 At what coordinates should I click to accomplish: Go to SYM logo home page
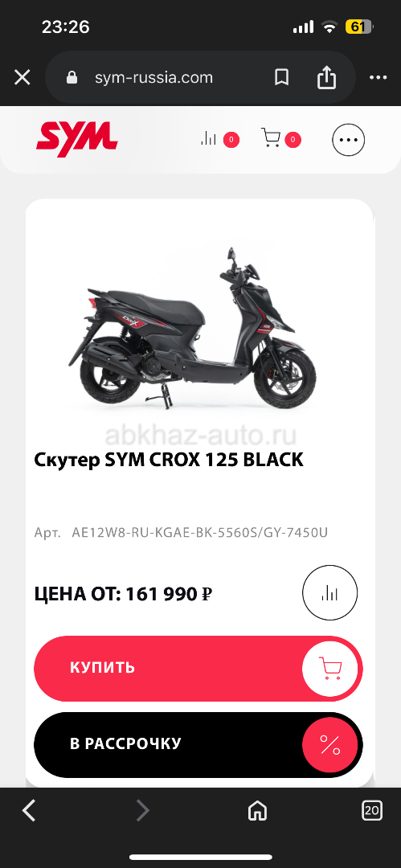tap(77, 140)
